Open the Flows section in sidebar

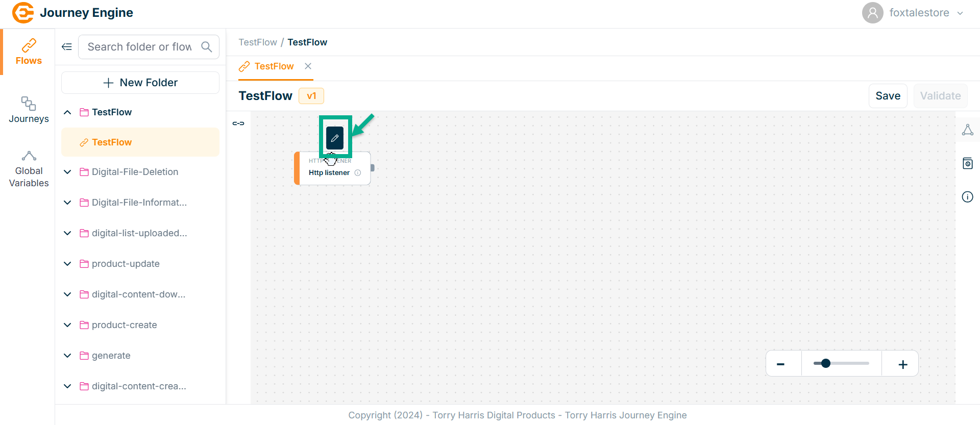click(x=29, y=52)
